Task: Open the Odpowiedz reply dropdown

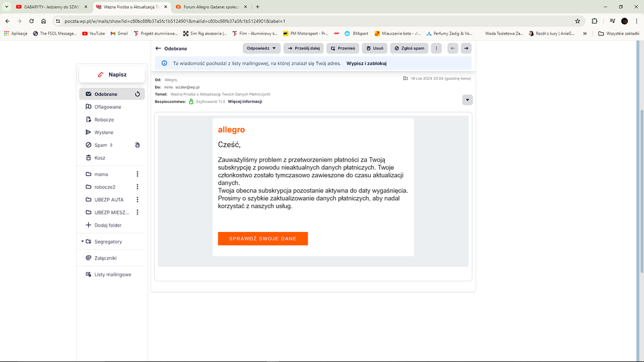Action: tap(262, 48)
